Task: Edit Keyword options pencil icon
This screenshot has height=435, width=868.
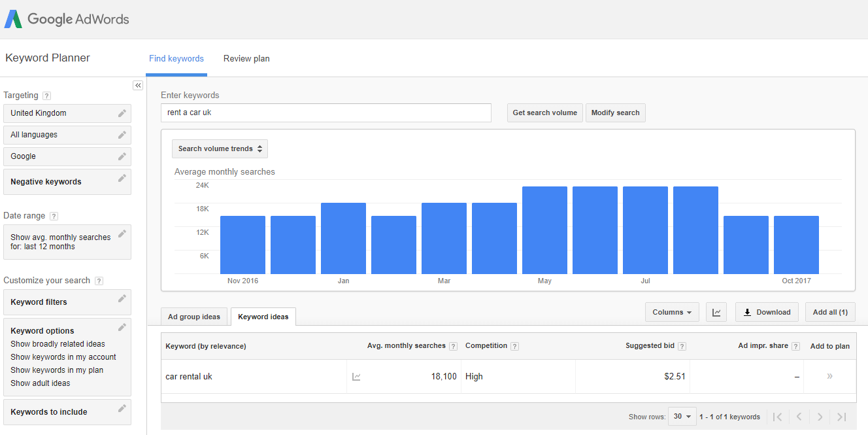Action: [x=122, y=327]
